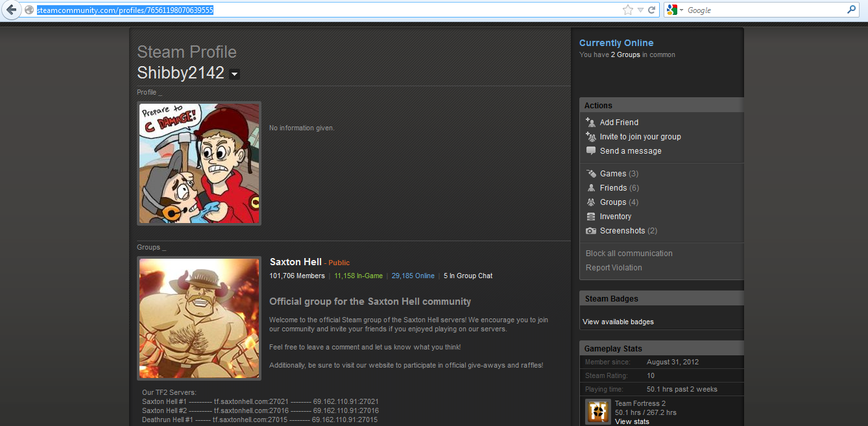Click the Steam Rating value 10
This screenshot has width=868, height=426.
(651, 375)
